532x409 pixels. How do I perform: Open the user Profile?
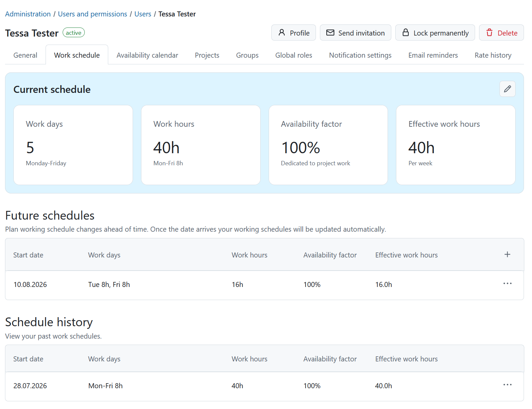coord(293,33)
